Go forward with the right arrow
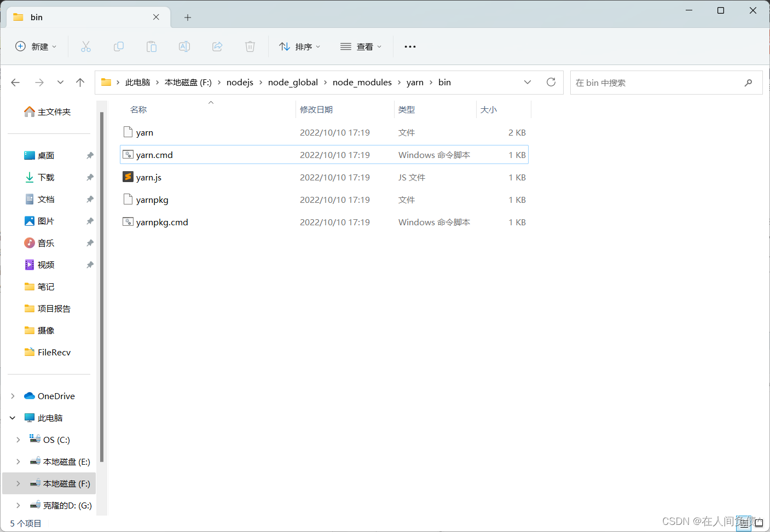 [x=39, y=82]
